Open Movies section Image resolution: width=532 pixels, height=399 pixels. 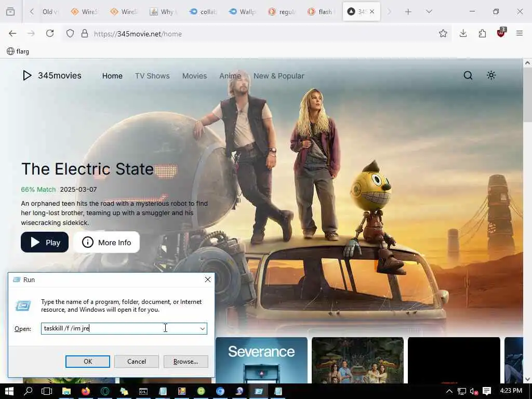[194, 76]
